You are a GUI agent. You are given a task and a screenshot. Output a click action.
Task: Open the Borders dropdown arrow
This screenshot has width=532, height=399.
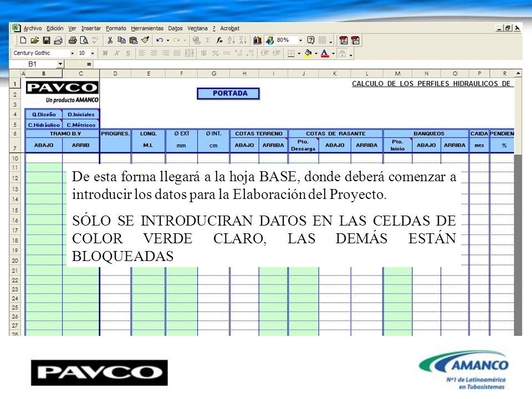click(x=299, y=53)
